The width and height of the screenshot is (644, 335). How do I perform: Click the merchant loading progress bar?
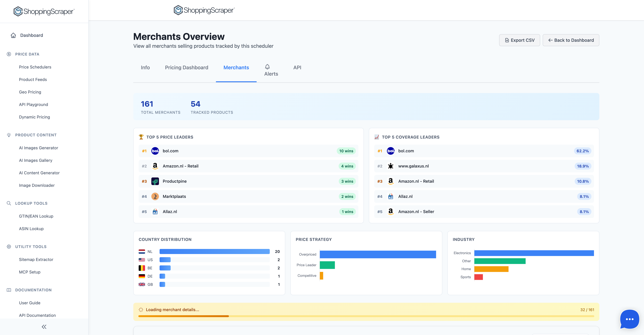pos(366,316)
